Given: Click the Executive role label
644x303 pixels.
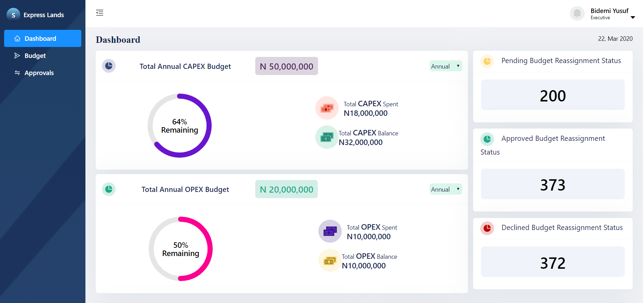Looking at the screenshot, I should 600,18.
